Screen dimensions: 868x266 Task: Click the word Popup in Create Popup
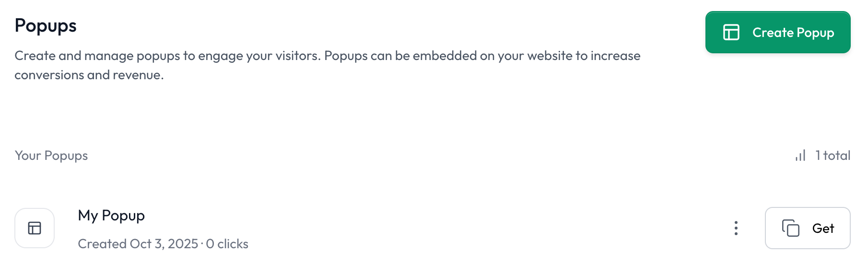(x=815, y=33)
